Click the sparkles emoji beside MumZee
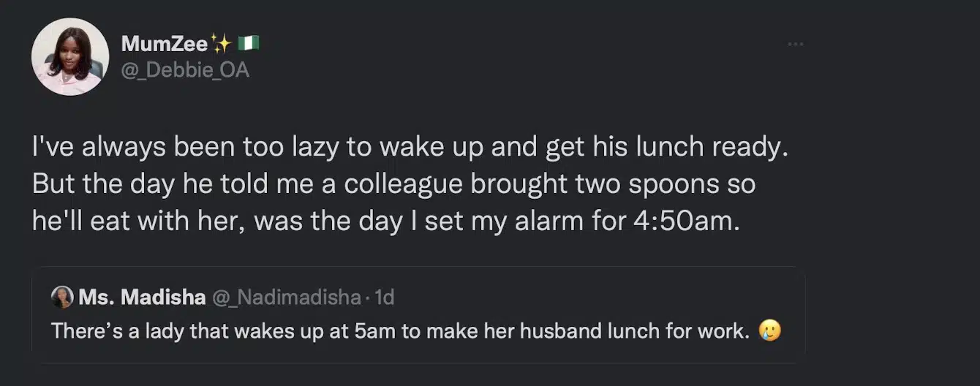The image size is (980, 386). 220,45
